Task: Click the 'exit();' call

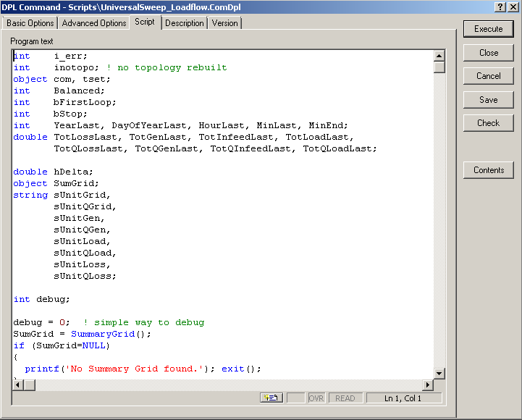Action: point(241,369)
